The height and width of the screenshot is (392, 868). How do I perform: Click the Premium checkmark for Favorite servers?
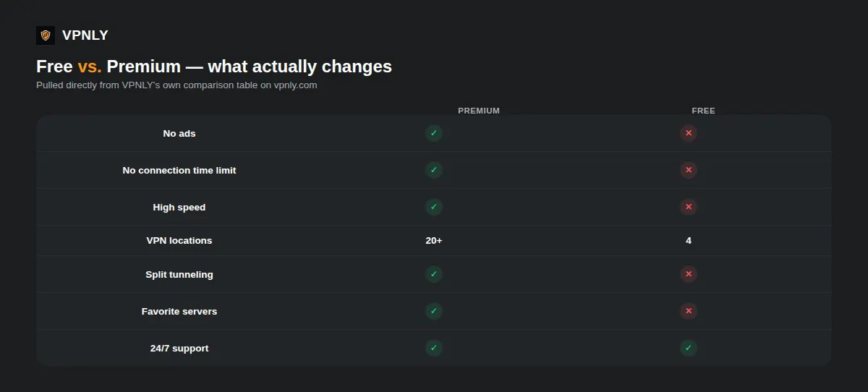point(434,311)
